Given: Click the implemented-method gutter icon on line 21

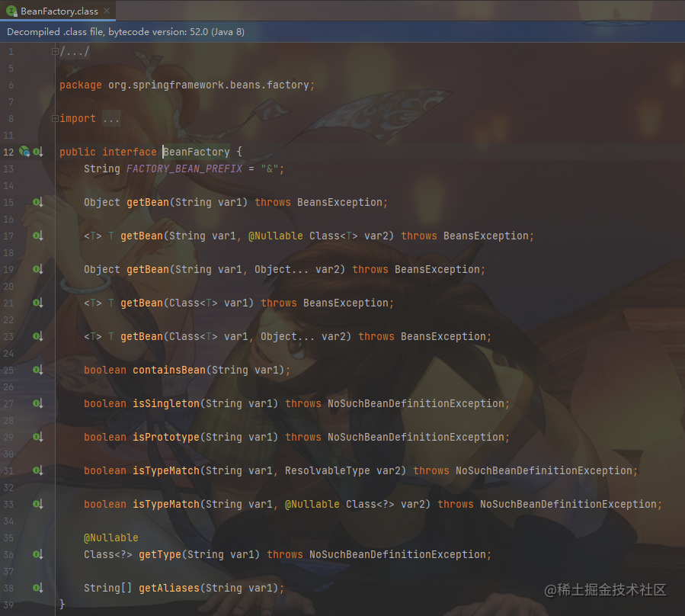Looking at the screenshot, I should pyautogui.click(x=38, y=303).
